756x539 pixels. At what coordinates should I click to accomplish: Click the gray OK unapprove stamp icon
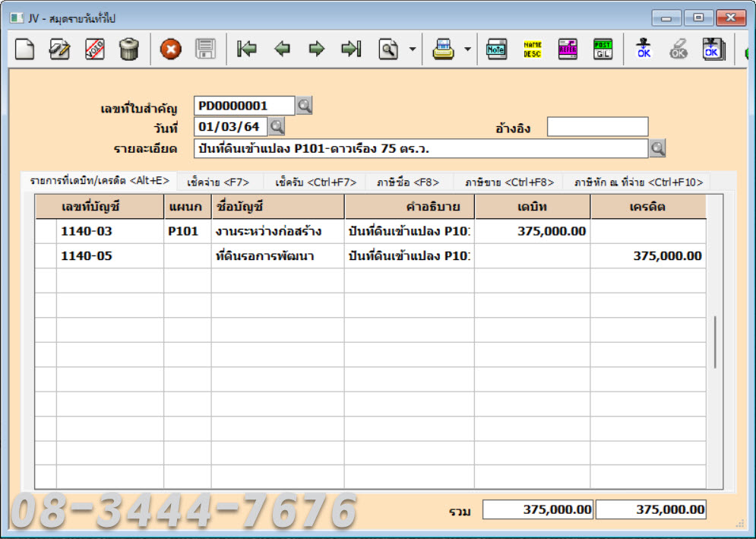tap(679, 49)
